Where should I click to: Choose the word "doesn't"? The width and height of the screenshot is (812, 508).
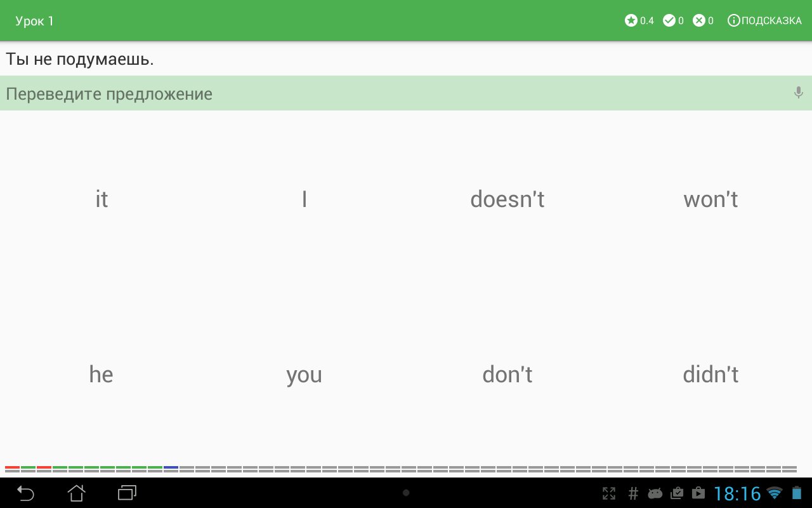coord(507,199)
